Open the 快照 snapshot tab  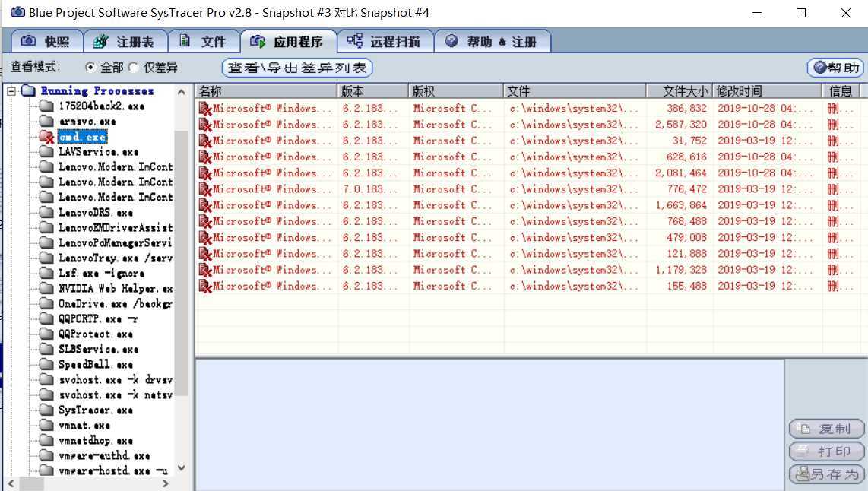(47, 42)
